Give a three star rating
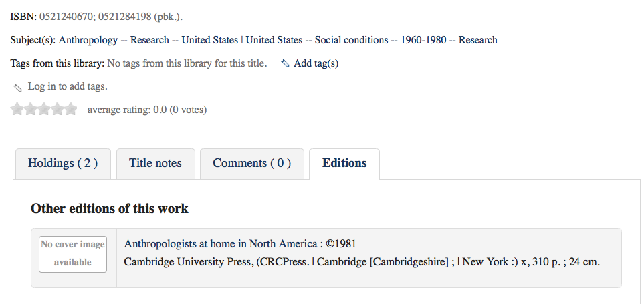 pos(44,110)
